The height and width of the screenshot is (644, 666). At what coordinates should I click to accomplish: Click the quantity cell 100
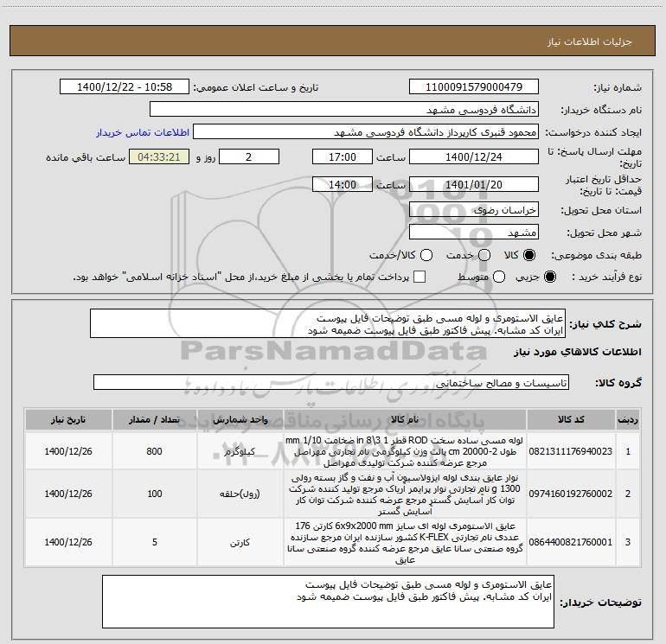click(x=155, y=494)
